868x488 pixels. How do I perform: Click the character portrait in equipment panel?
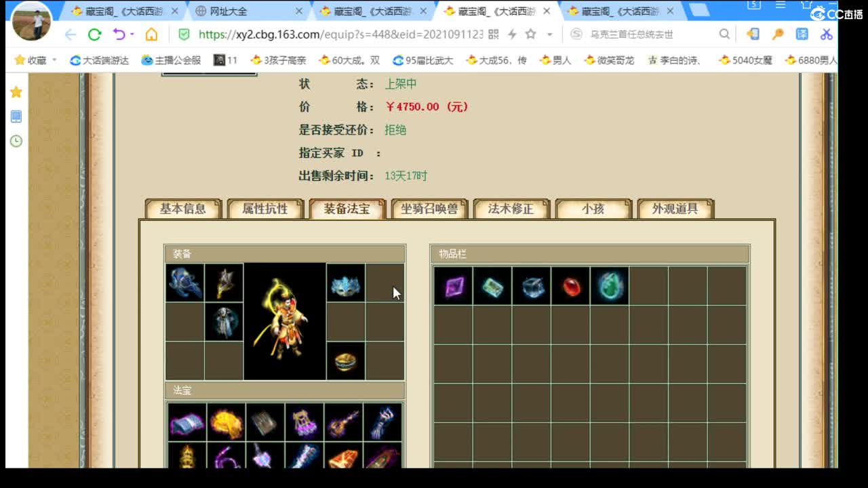point(285,322)
